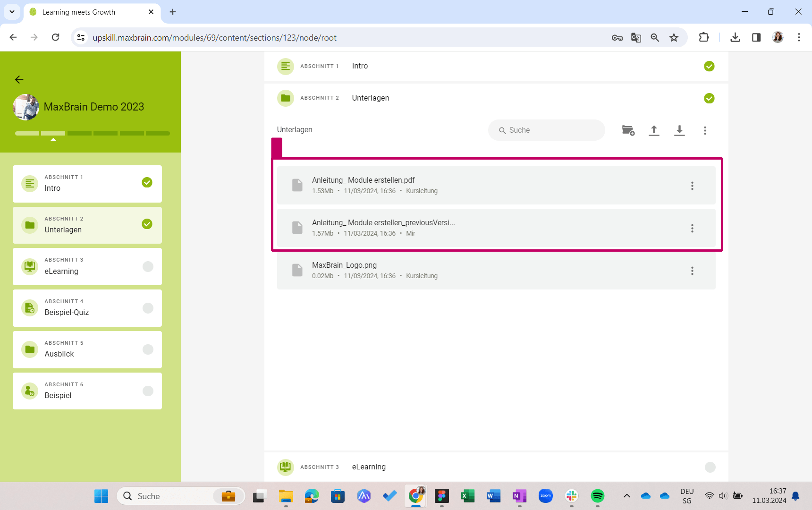Toggle sidebar Ausblick completion circle
This screenshot has height=510, width=812.
[148, 349]
